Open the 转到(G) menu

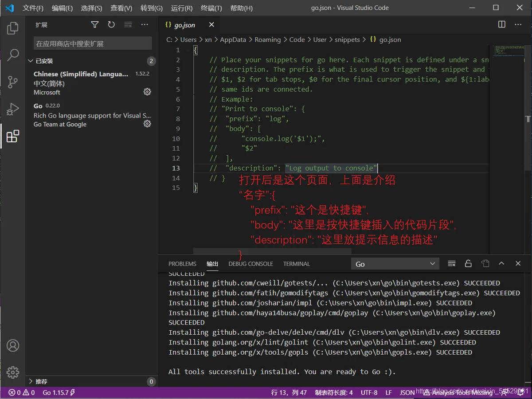pos(152,8)
